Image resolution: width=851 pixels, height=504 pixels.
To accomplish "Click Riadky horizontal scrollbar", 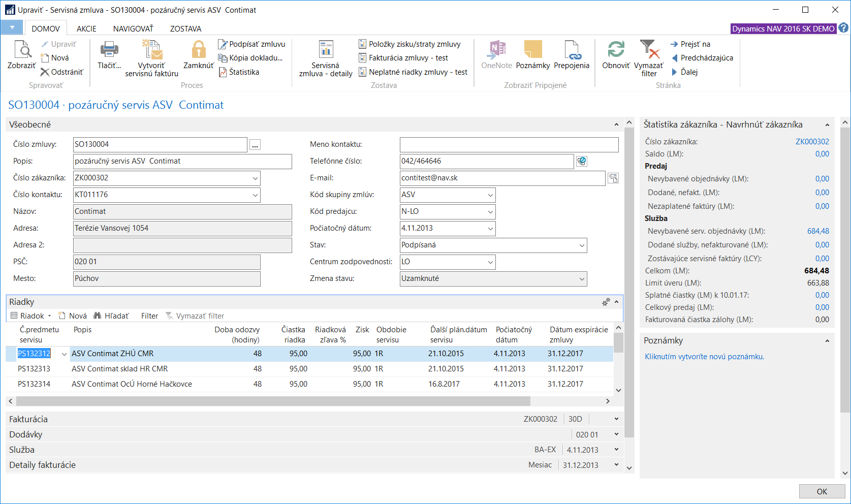I will point(273,401).
